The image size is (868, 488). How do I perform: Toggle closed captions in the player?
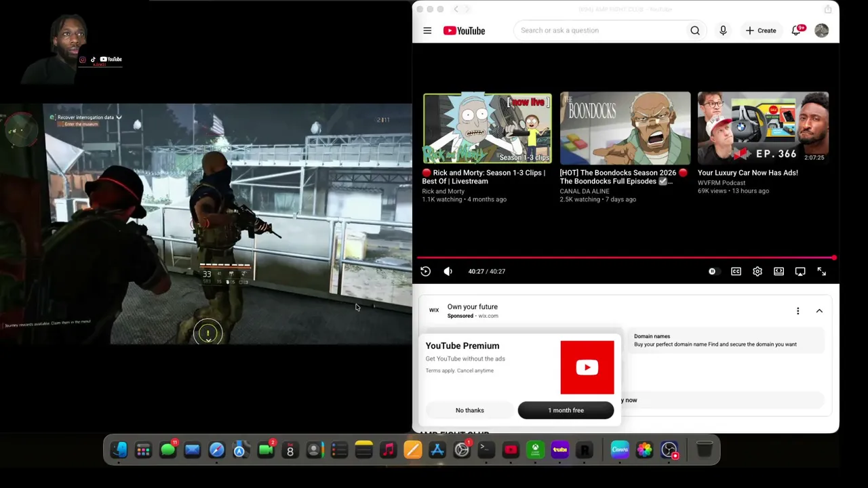pyautogui.click(x=736, y=271)
